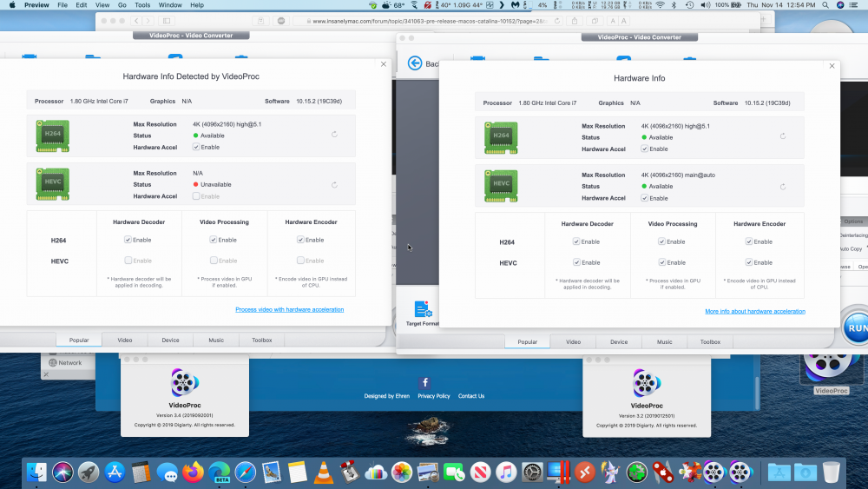Open Wi-Fi status in menu bar

[660, 5]
